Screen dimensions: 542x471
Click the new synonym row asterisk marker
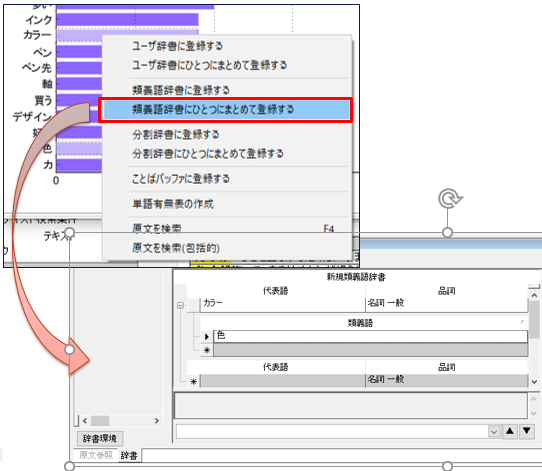[x=207, y=350]
